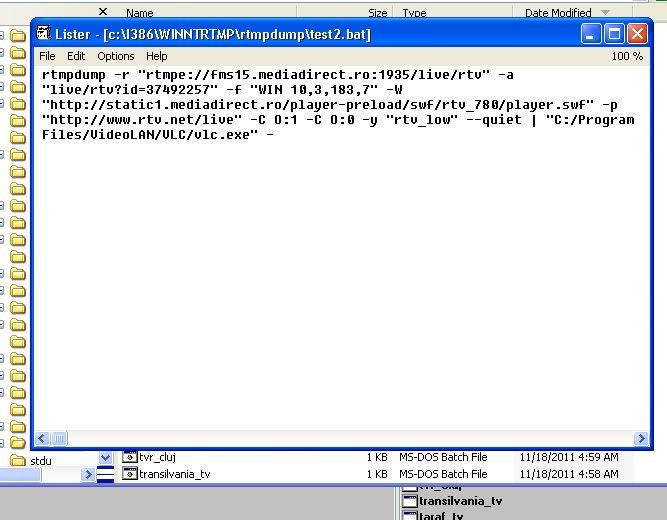
Task: Click the right chevron below folder tree
Action: [89, 474]
